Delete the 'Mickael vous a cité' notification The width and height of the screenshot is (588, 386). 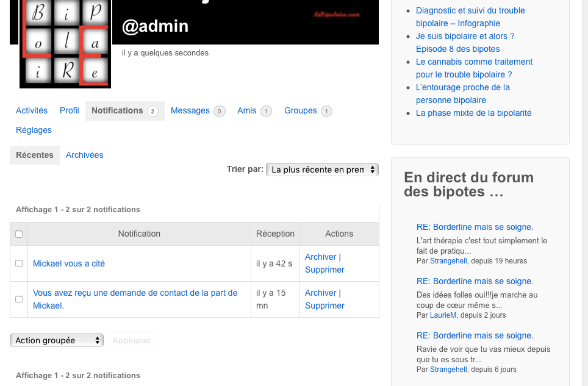[x=324, y=270]
